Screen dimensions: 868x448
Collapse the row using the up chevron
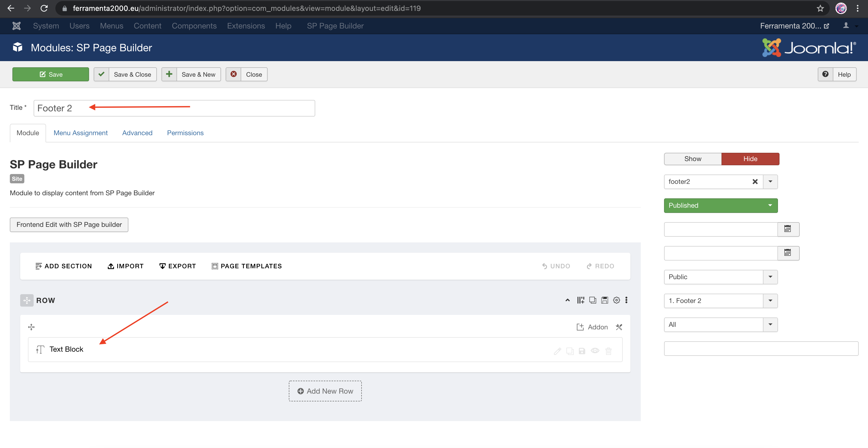568,300
